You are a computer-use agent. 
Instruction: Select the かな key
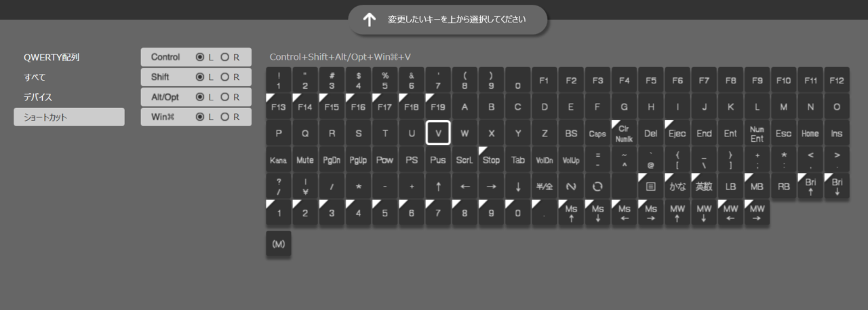point(677,187)
